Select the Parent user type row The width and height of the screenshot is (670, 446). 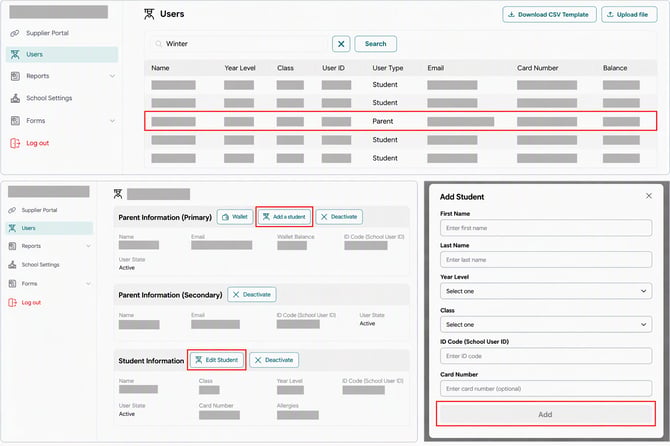[x=400, y=121]
